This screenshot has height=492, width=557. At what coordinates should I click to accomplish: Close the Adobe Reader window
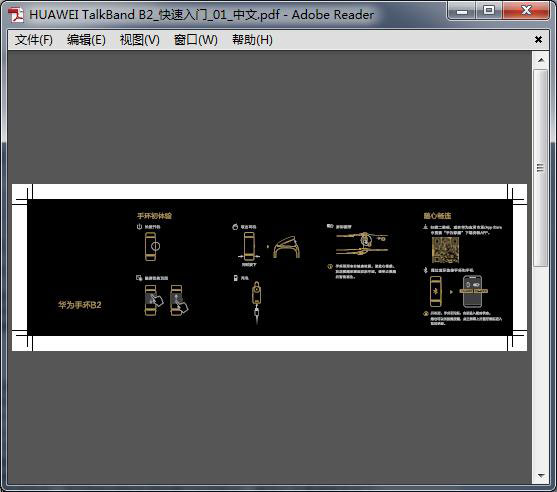526,11
